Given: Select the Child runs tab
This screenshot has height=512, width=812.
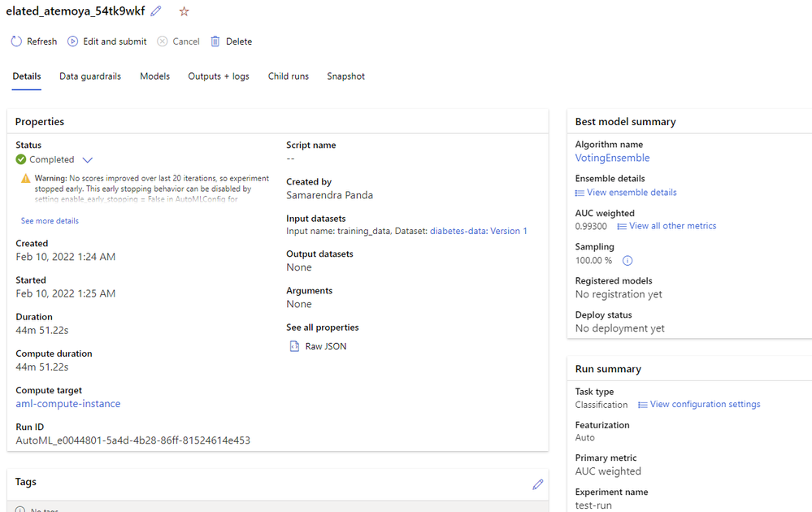Looking at the screenshot, I should (289, 76).
